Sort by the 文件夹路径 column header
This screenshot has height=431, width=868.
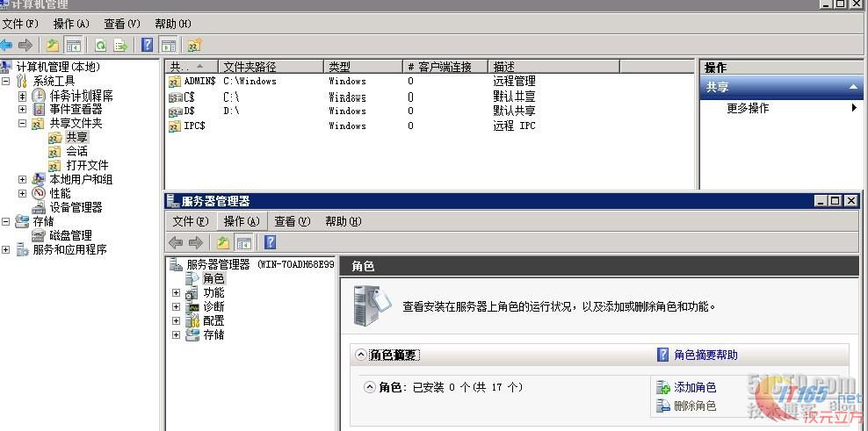[271, 67]
